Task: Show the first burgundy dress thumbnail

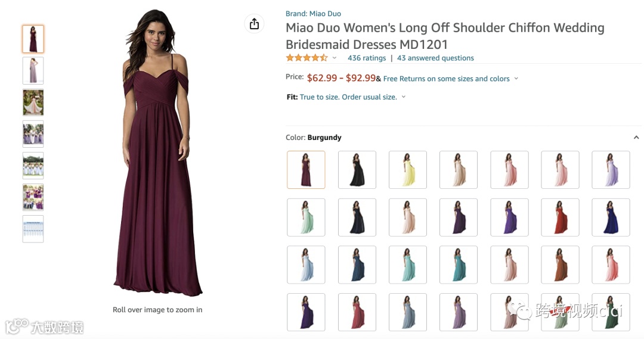Action: 33,39
